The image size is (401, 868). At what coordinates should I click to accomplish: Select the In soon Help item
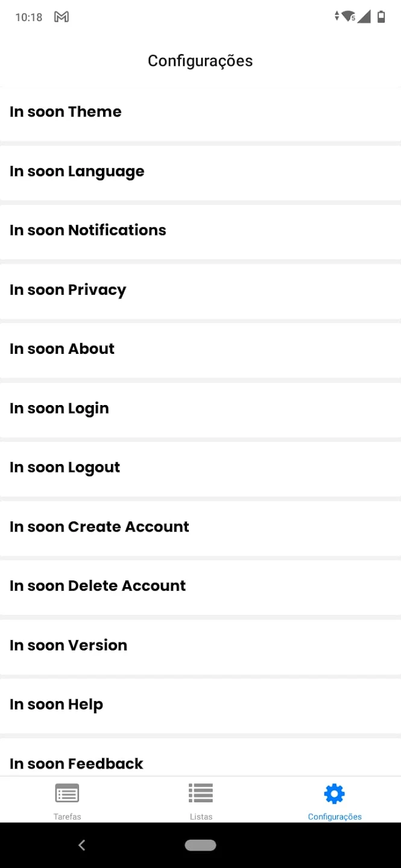pyautogui.click(x=200, y=705)
